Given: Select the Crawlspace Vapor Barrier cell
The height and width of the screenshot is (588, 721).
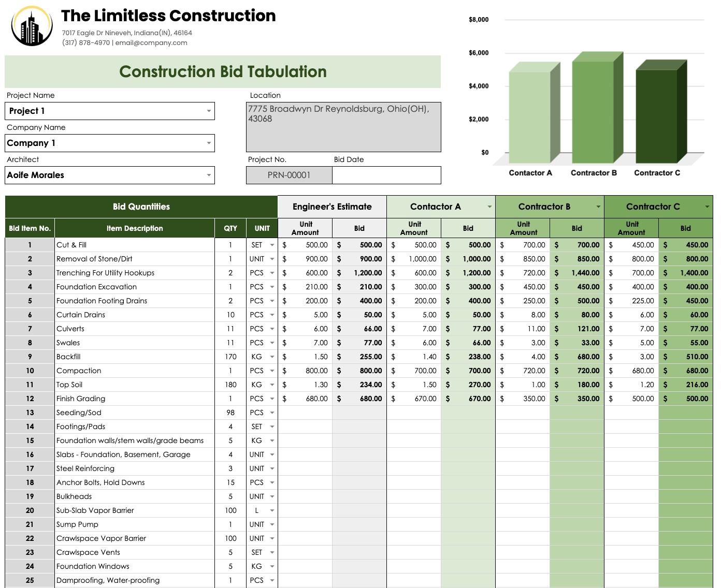Looking at the screenshot, I should click(135, 539).
